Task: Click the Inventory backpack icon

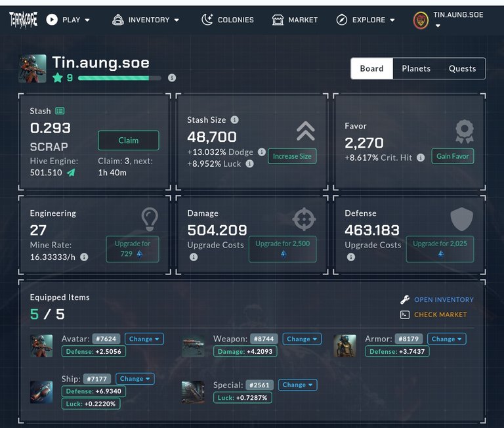Action: [x=118, y=20]
